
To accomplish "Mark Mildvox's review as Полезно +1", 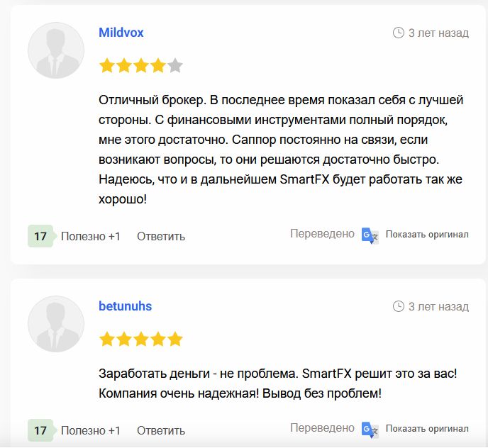I will (x=91, y=236).
